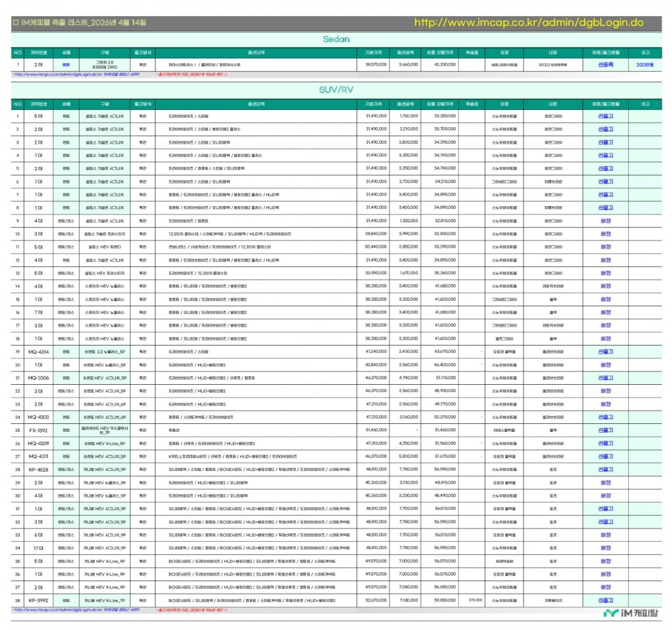Open the imcap.co.kr admin login URL in header
This screenshot has height=630, width=672.
[x=528, y=23]
